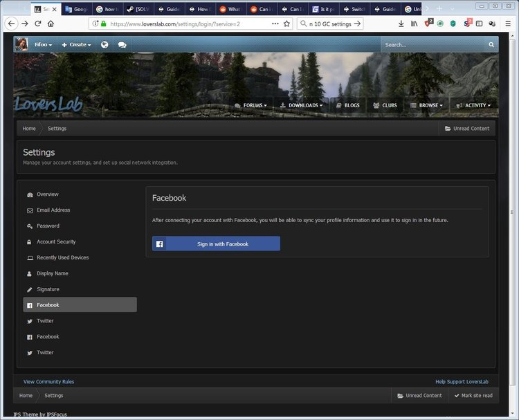Screen dimensions: 519x420
Task: Click Home in the top breadcrumb
Action: coord(29,129)
